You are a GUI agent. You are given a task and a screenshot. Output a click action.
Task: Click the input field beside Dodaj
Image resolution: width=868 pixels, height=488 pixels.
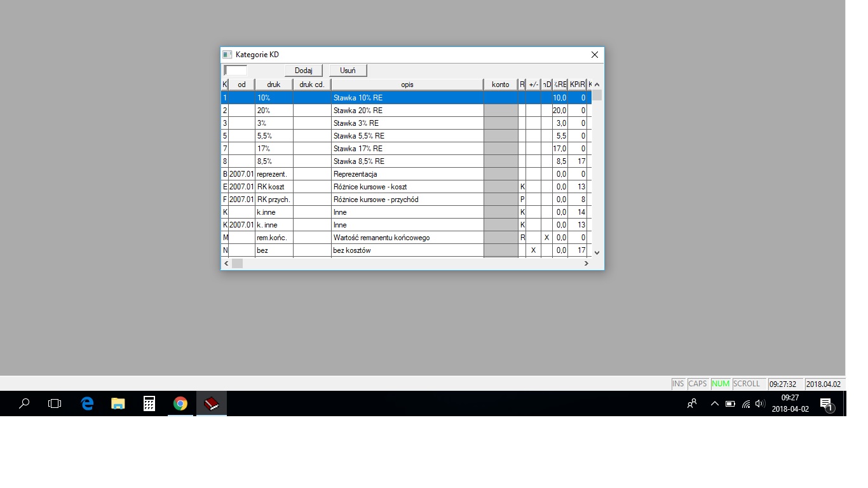click(x=236, y=71)
